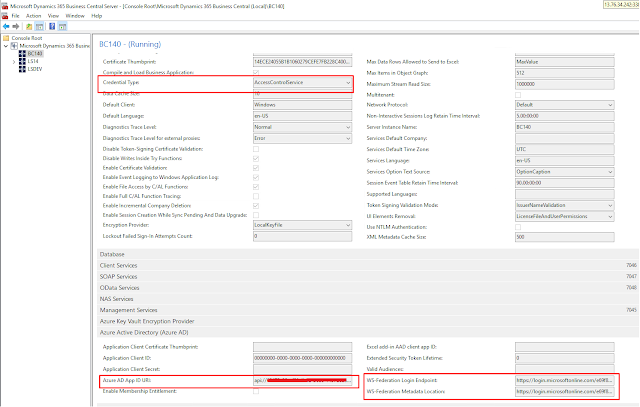Click the Application Client ID field
This screenshot has height=407, width=640.
point(302,358)
